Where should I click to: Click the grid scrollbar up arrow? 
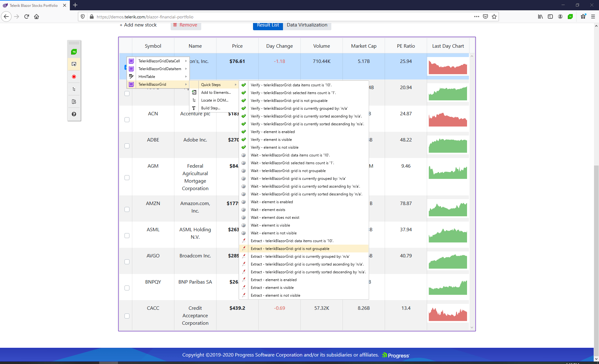pyautogui.click(x=472, y=56)
